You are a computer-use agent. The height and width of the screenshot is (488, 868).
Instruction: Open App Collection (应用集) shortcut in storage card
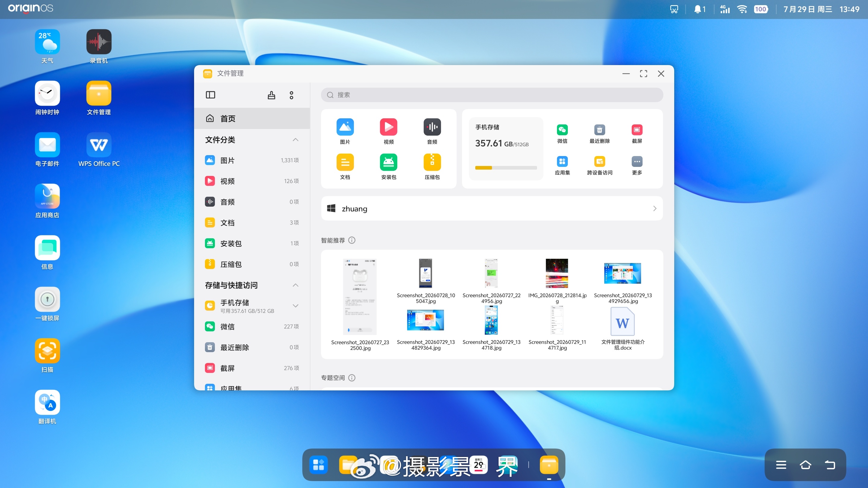[x=562, y=165]
